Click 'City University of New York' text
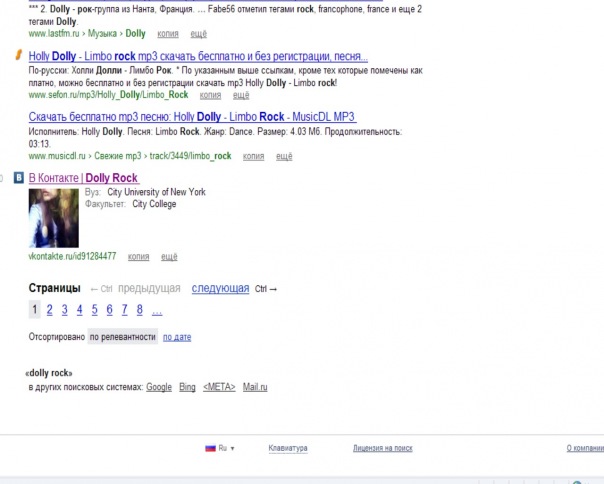 156,192
